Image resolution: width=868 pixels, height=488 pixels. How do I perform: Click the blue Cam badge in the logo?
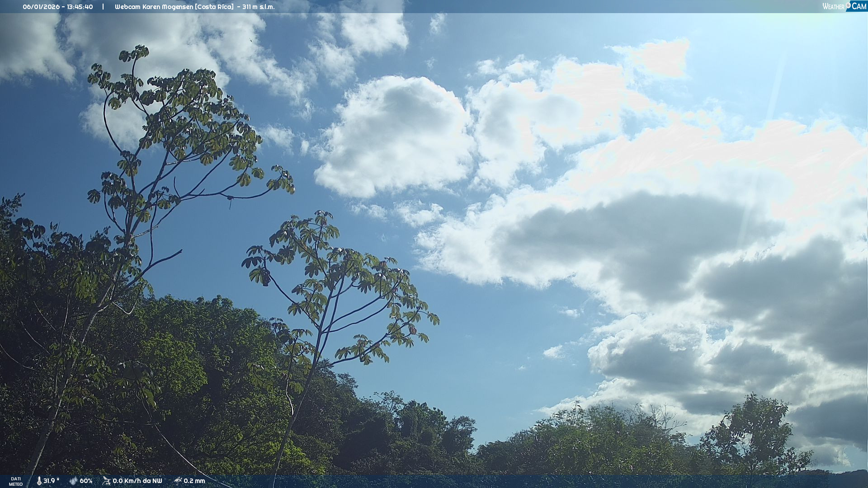click(x=859, y=6)
